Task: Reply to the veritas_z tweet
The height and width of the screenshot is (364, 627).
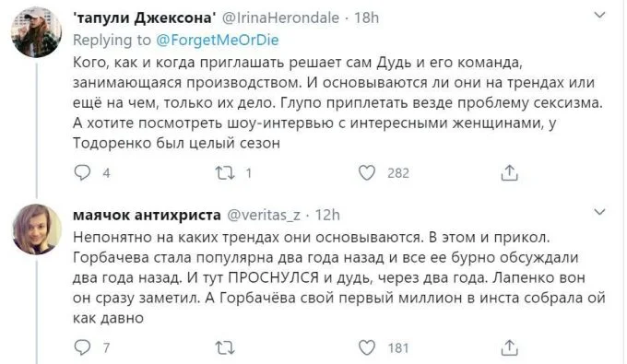Action: [83, 347]
